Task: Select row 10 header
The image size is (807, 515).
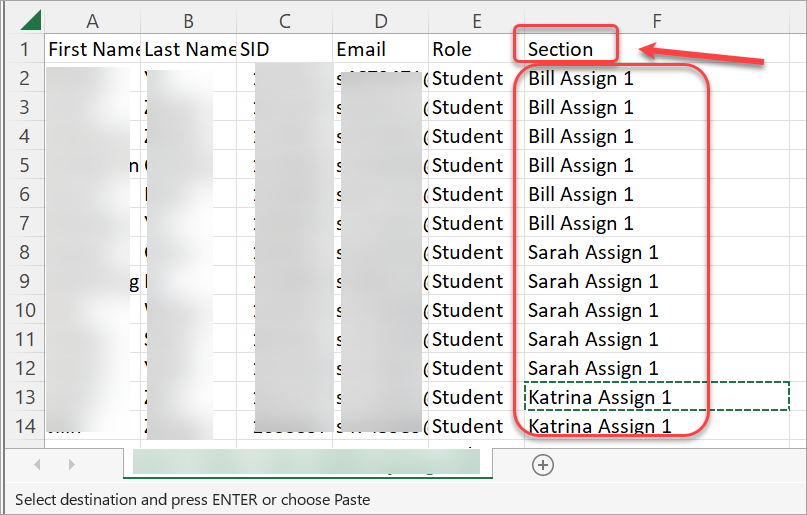Action: coord(25,310)
